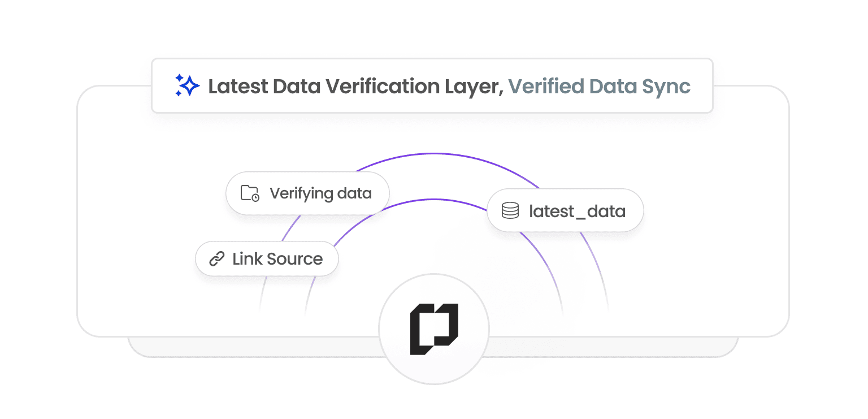Select the "Verifying data" text label
This screenshot has width=868, height=419.
[320, 193]
